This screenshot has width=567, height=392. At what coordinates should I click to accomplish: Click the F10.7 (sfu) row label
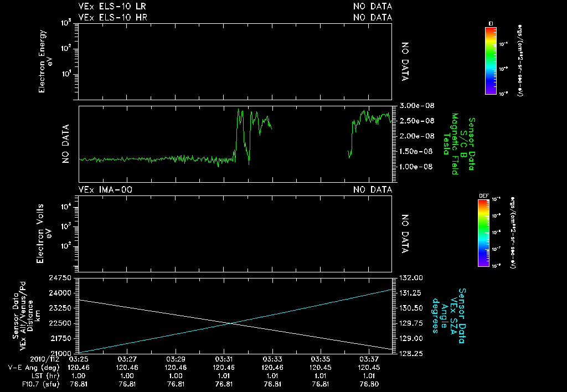[x=40, y=384]
